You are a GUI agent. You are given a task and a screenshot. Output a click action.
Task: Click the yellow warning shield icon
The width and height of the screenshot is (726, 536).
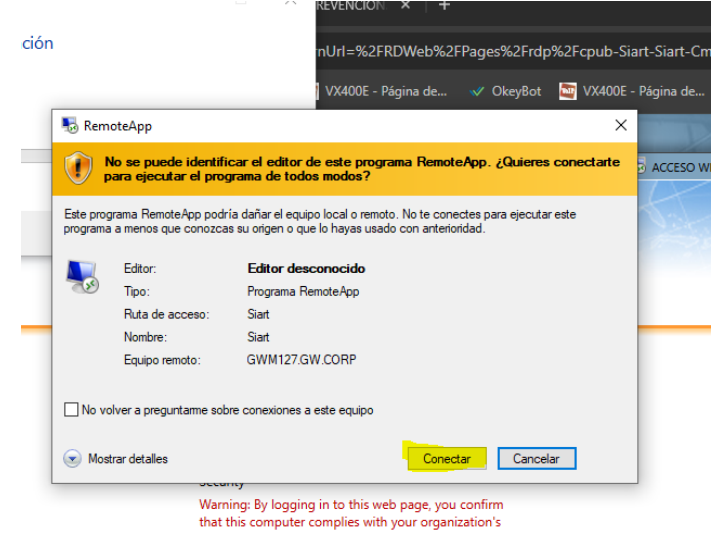[78, 168]
